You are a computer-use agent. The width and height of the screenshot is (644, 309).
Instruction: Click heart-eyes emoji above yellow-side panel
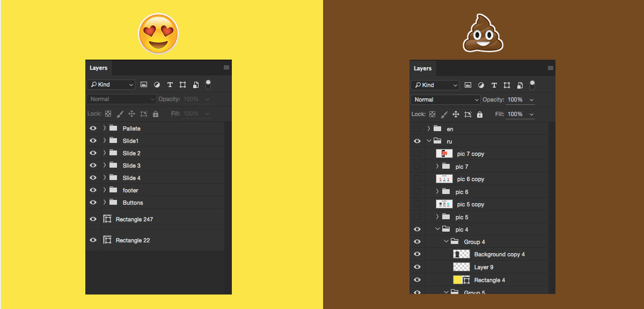[158, 33]
